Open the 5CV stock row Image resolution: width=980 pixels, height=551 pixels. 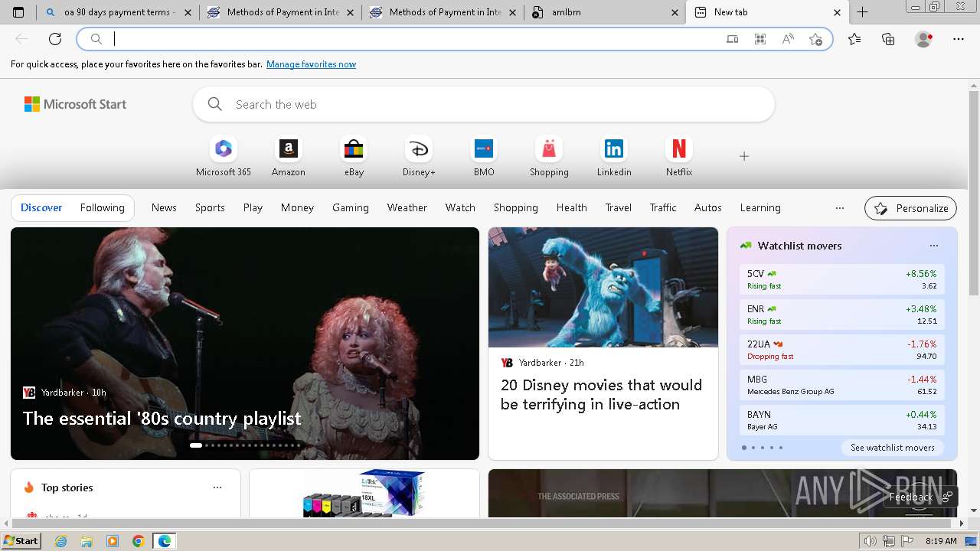[842, 279]
